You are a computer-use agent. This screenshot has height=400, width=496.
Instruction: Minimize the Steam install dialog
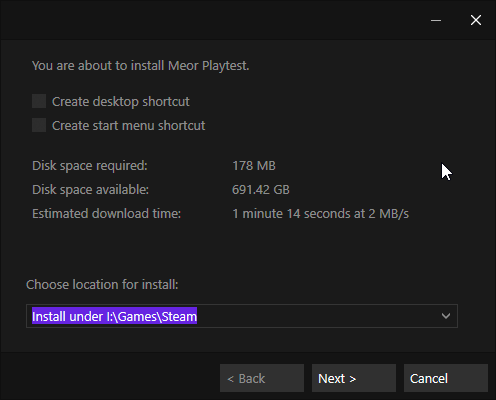coord(436,20)
